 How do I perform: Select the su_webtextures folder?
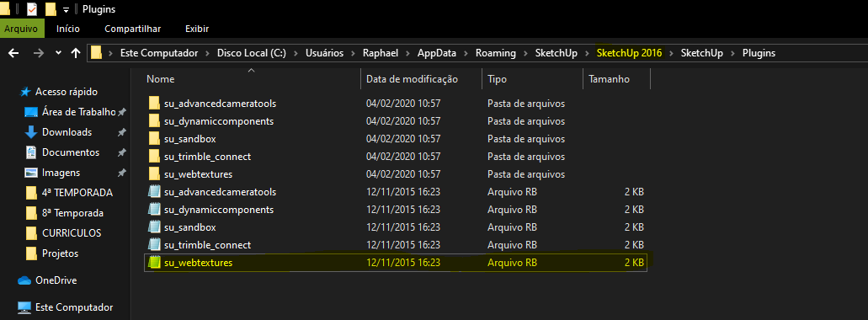[x=198, y=174]
